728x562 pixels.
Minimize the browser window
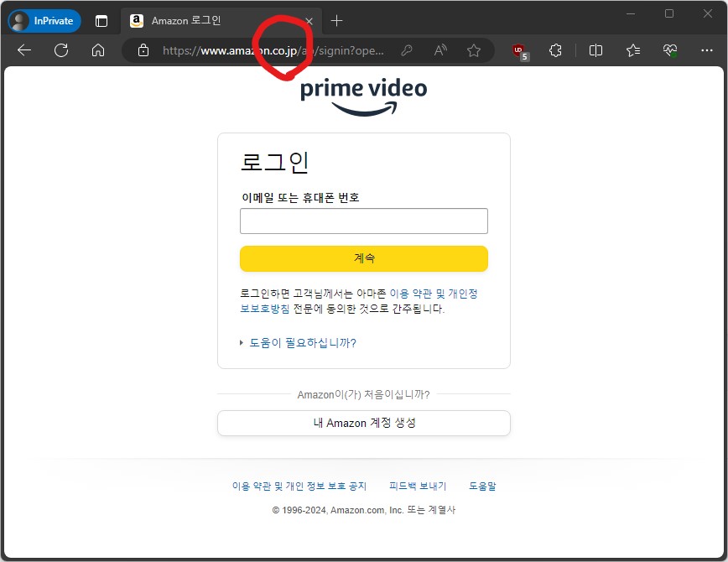coord(631,13)
